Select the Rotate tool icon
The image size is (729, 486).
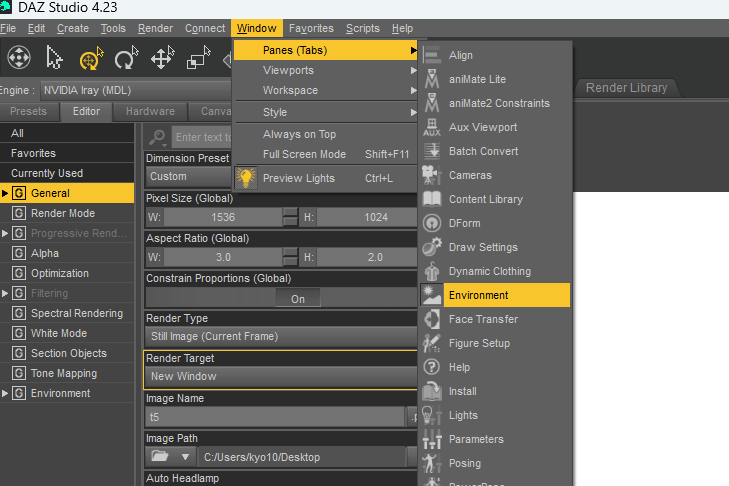point(126,58)
